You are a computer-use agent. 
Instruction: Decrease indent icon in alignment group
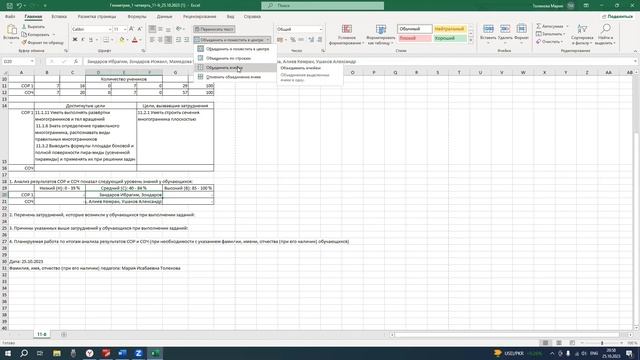[178, 40]
